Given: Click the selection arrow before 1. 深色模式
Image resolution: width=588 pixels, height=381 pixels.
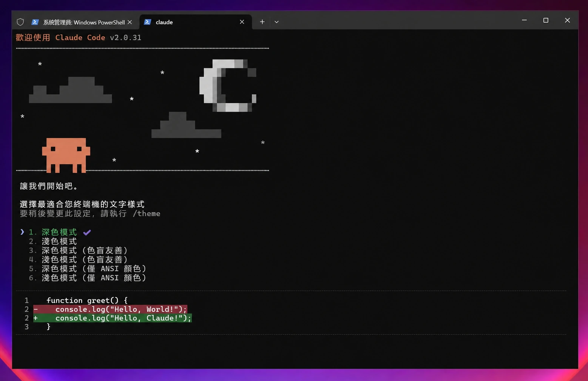Looking at the screenshot, I should (x=22, y=232).
